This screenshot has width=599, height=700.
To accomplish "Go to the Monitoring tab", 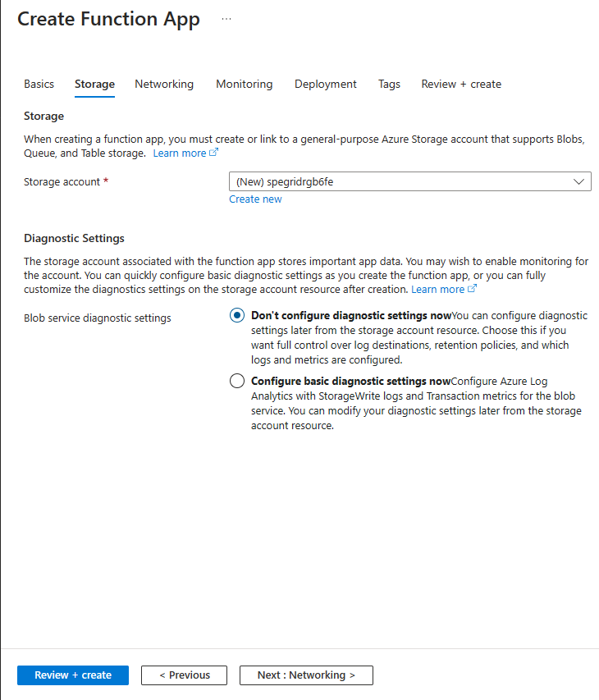I will pos(245,84).
